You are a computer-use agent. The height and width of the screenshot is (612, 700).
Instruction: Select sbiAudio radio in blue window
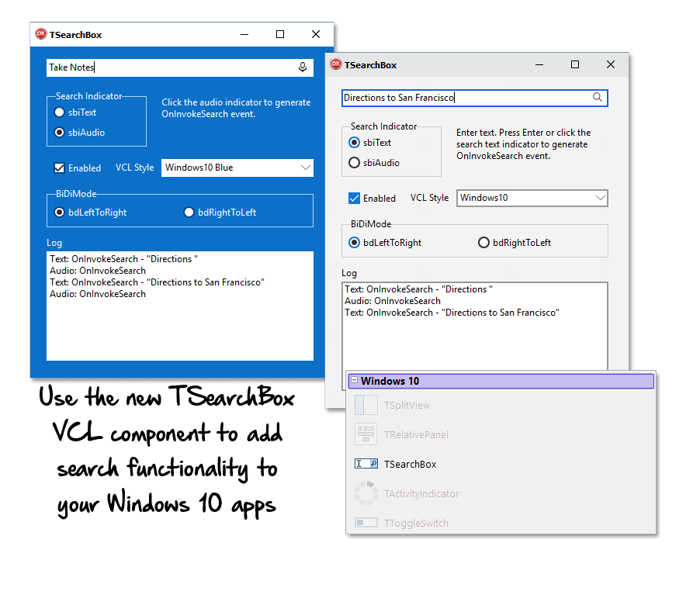point(60,133)
